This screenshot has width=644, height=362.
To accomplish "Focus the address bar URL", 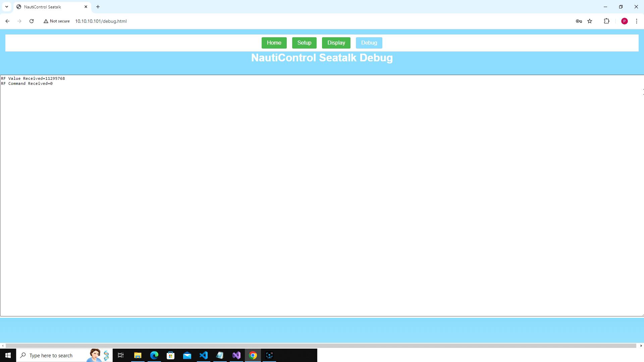I will tap(101, 21).
